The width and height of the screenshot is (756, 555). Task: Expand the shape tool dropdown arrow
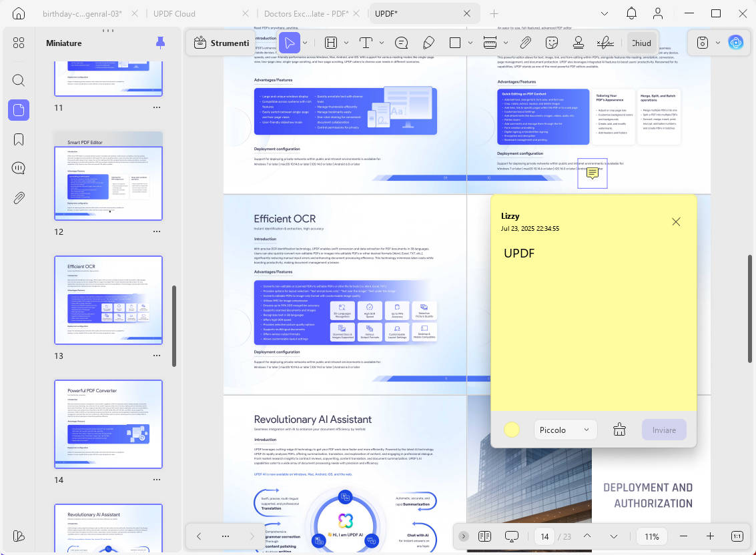tap(470, 43)
